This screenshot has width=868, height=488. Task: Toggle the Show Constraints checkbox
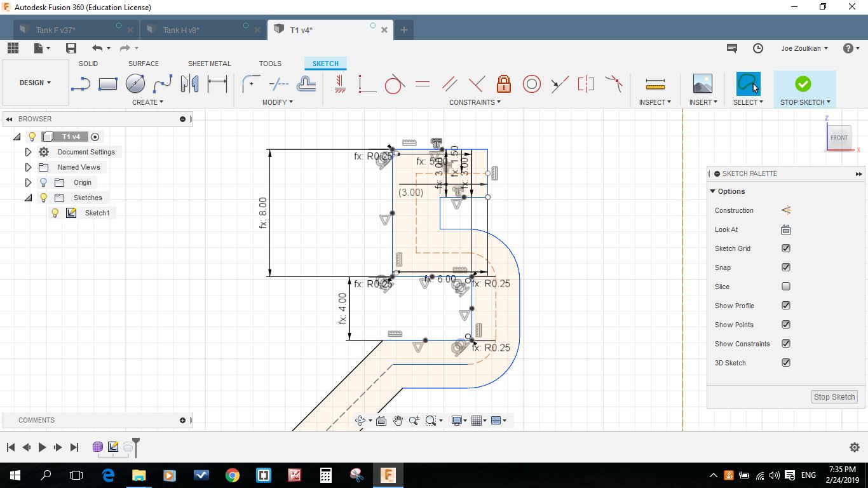pyautogui.click(x=786, y=344)
